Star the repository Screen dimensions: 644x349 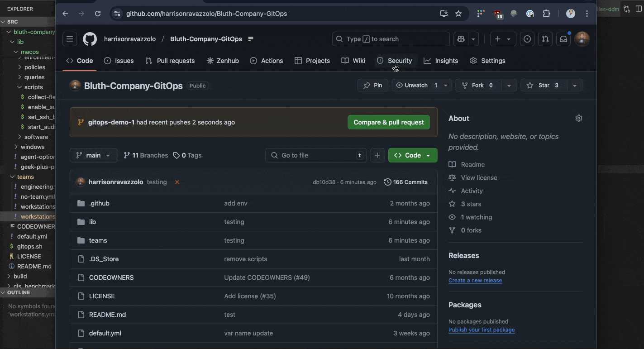pyautogui.click(x=544, y=85)
